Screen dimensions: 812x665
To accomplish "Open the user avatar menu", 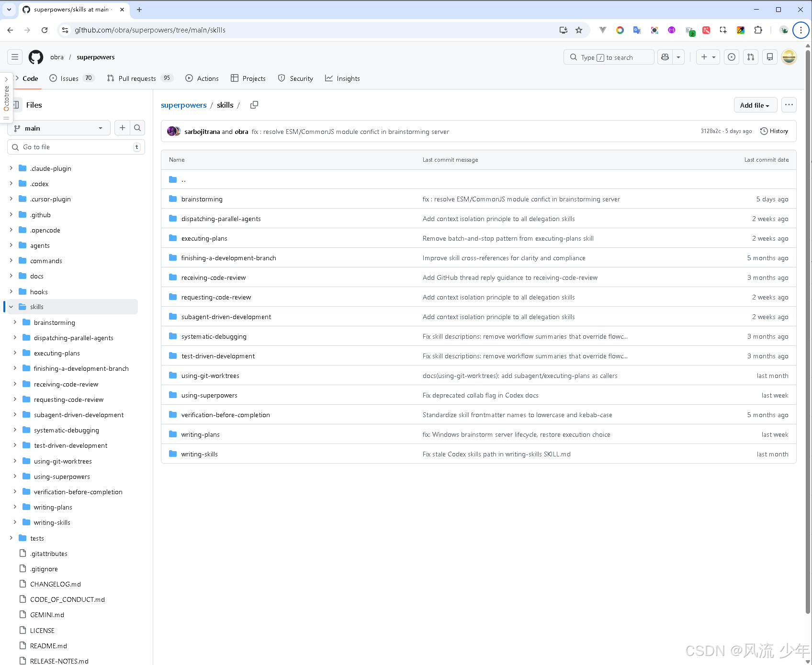I will pos(789,57).
